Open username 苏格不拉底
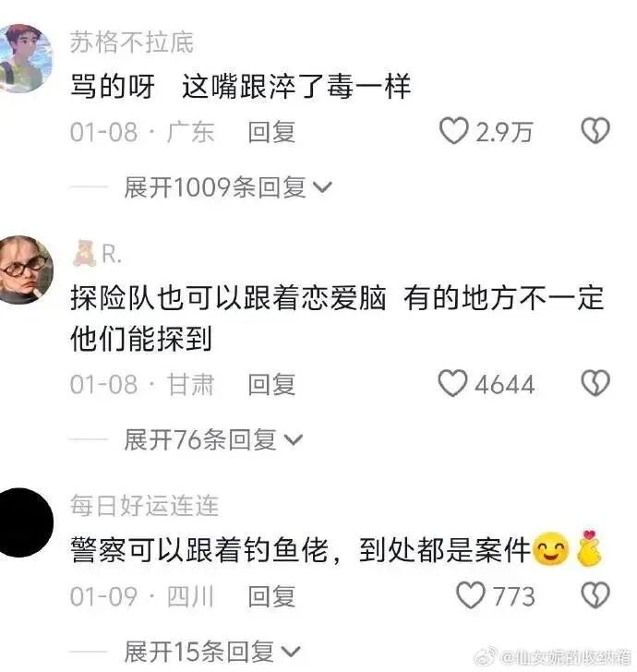Image resolution: width=637 pixels, height=672 pixels. pyautogui.click(x=132, y=42)
